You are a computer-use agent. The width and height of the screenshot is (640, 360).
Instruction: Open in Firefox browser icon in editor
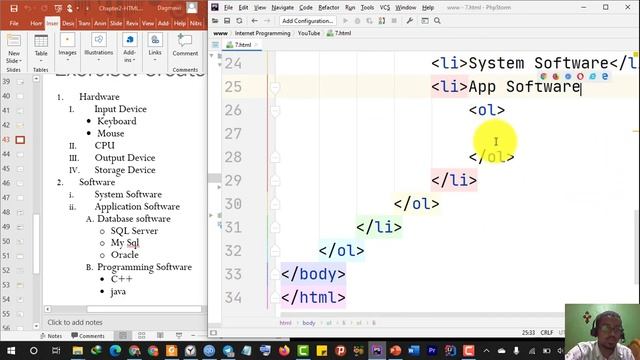tap(556, 76)
